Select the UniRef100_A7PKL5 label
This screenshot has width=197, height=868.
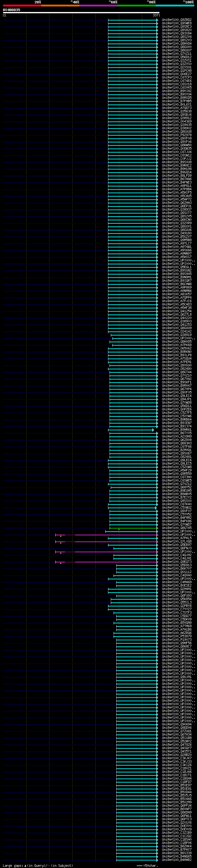(x=176, y=539)
